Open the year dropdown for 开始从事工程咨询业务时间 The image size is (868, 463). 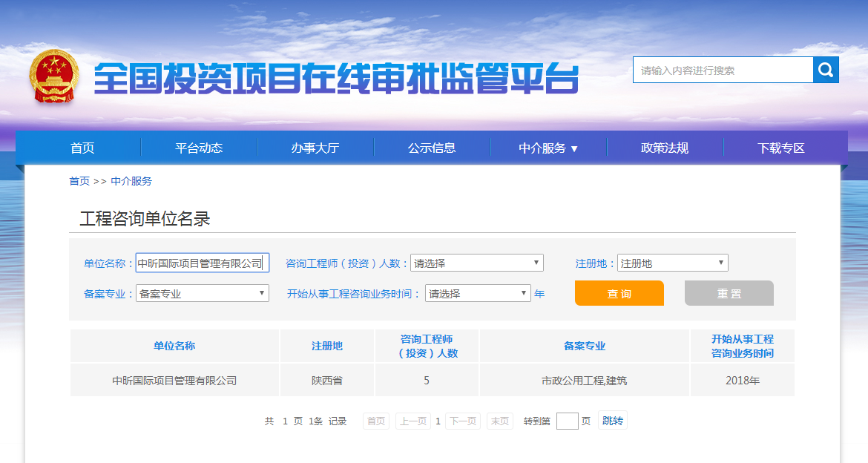(478, 293)
